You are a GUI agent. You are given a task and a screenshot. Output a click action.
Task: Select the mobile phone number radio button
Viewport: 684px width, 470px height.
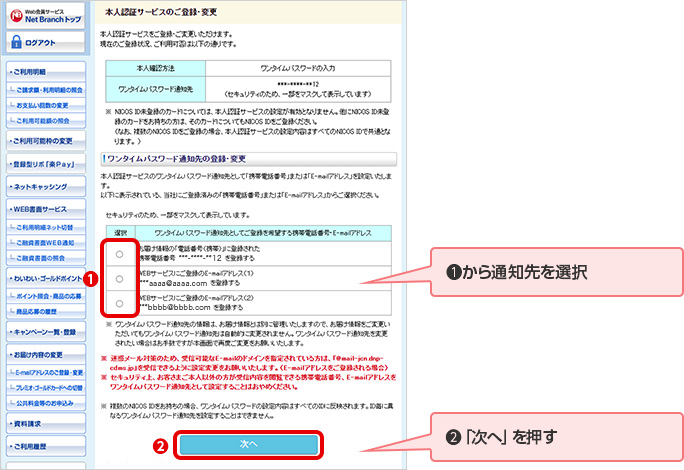coord(120,256)
